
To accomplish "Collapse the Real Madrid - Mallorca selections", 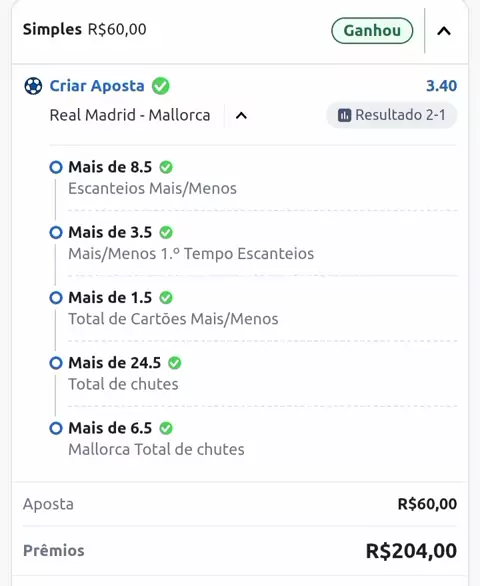I will pyautogui.click(x=241, y=115).
